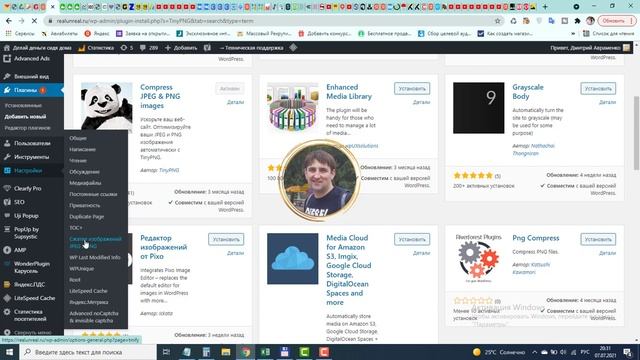Open Детали for Grayscale Body
This screenshot has width=640, height=360.
pyautogui.click(x=607, y=102)
